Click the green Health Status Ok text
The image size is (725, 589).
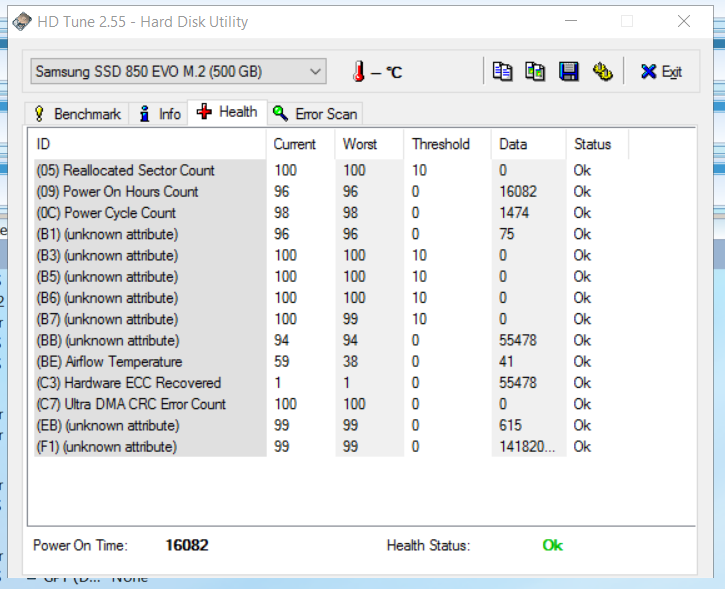tap(553, 546)
